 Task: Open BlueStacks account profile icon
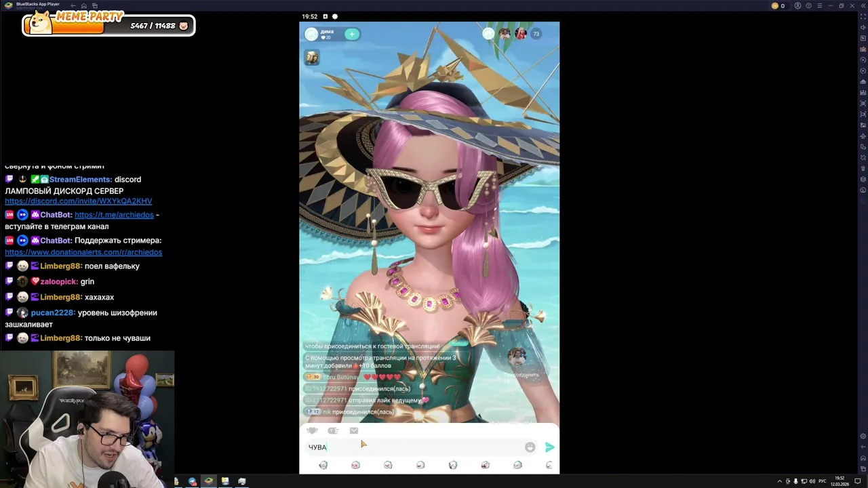point(797,6)
